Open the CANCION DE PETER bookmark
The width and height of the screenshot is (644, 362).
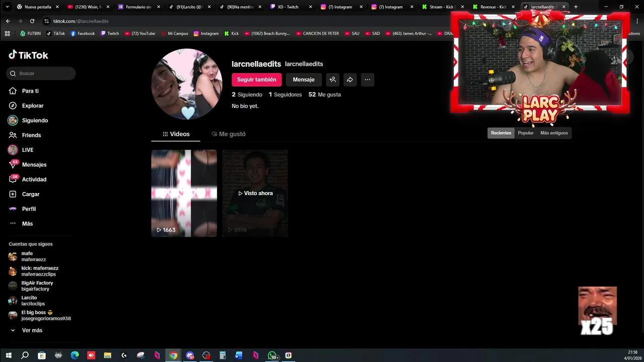[317, 34]
